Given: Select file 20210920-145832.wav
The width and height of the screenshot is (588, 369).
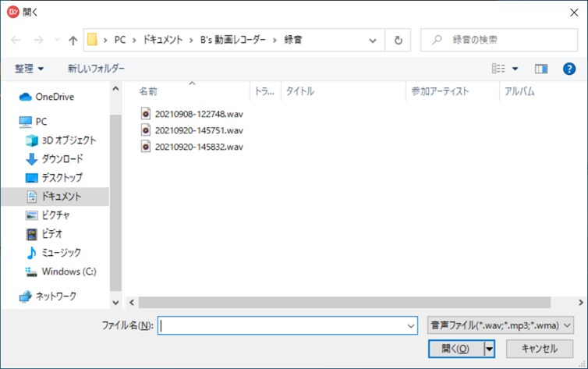Looking at the screenshot, I should coord(199,146).
